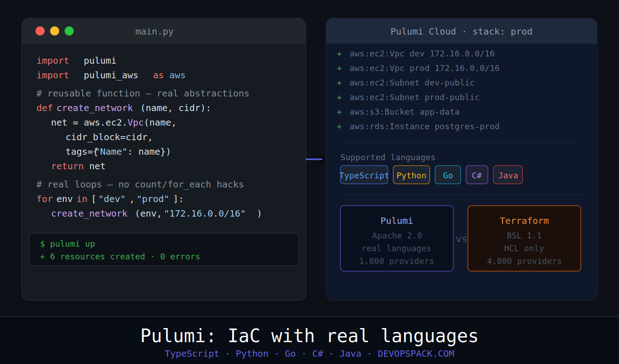Click '4,800 providers' in the Terraform card
Image resolution: width=619 pixels, height=364 pixels.
pos(524,261)
